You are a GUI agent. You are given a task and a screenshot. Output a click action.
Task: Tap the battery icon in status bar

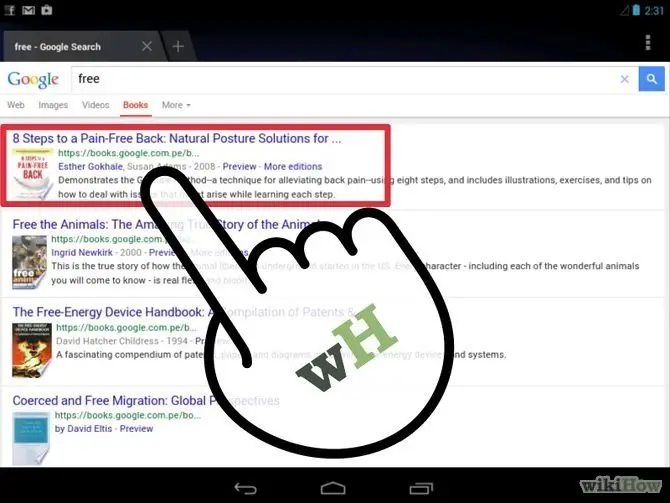pos(636,10)
